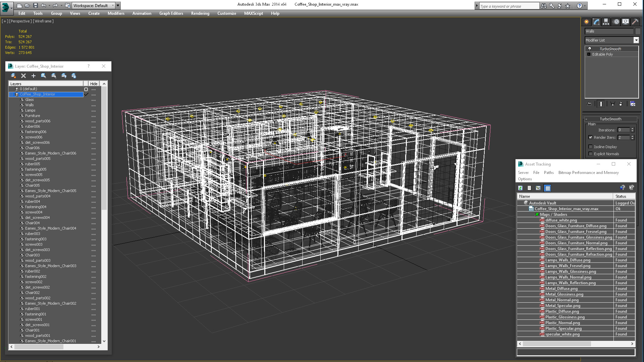Enable Explicit Normals checkbox
Screen dimensions: 644x362
tap(590, 154)
